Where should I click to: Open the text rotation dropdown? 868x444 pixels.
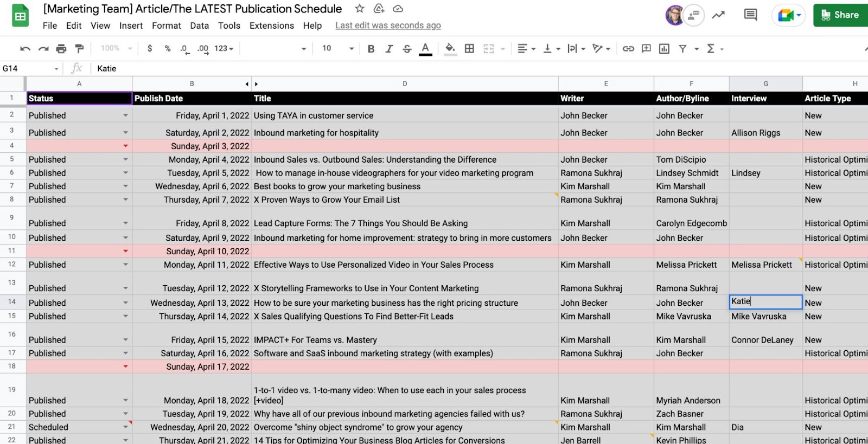click(601, 49)
